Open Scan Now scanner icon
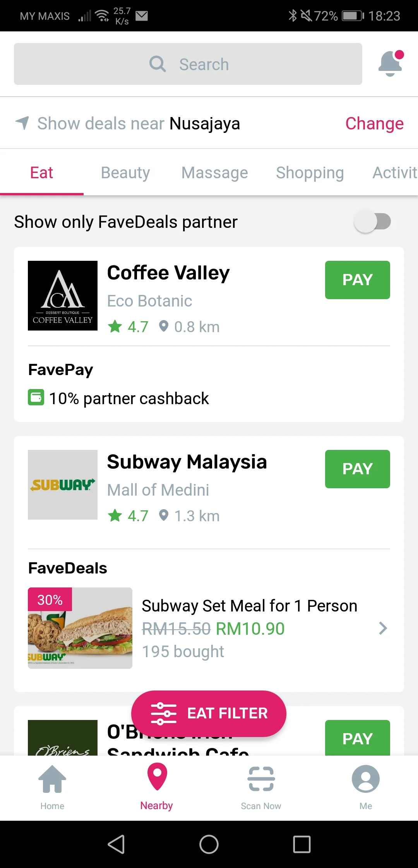418x868 pixels. [261, 778]
